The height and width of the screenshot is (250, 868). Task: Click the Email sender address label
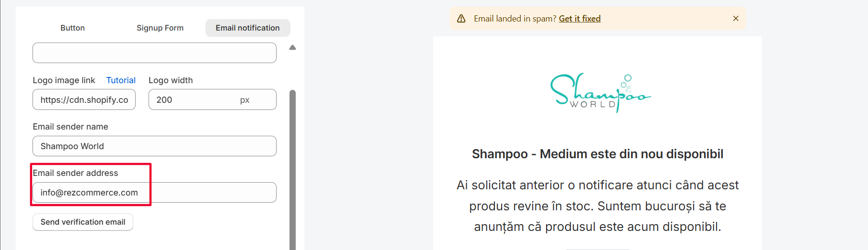[75, 173]
